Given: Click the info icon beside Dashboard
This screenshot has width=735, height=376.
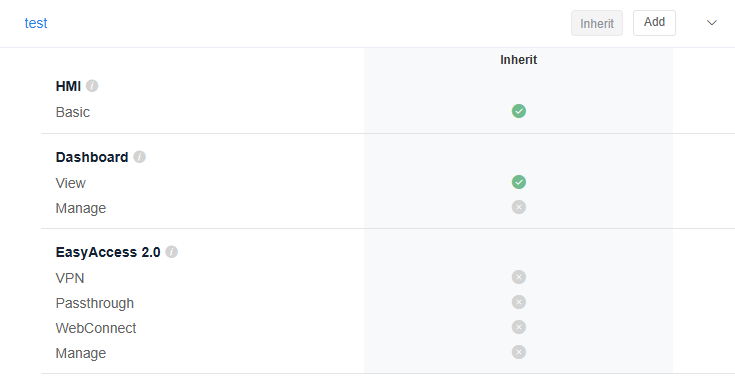Looking at the screenshot, I should [x=139, y=157].
